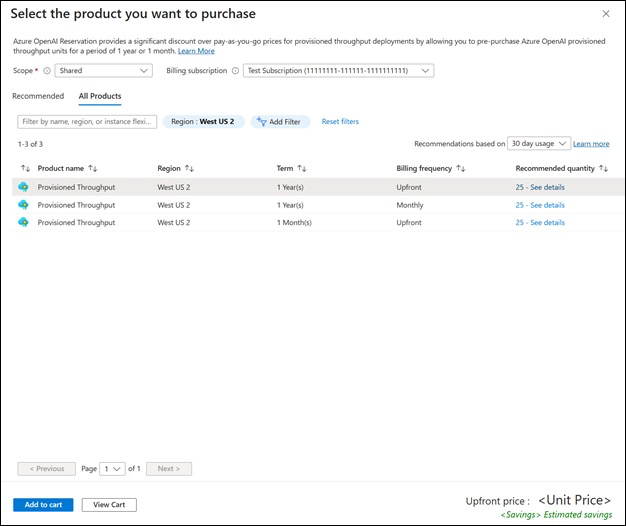Click the Add to cart button
The width and height of the screenshot is (626, 526).
43,505
